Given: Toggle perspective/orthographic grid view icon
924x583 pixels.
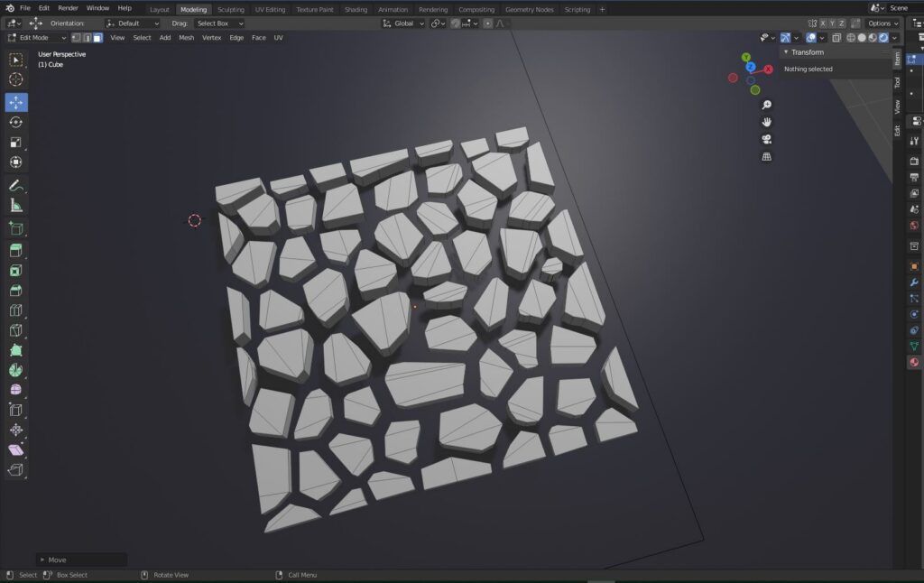Looking at the screenshot, I should pyautogui.click(x=766, y=156).
